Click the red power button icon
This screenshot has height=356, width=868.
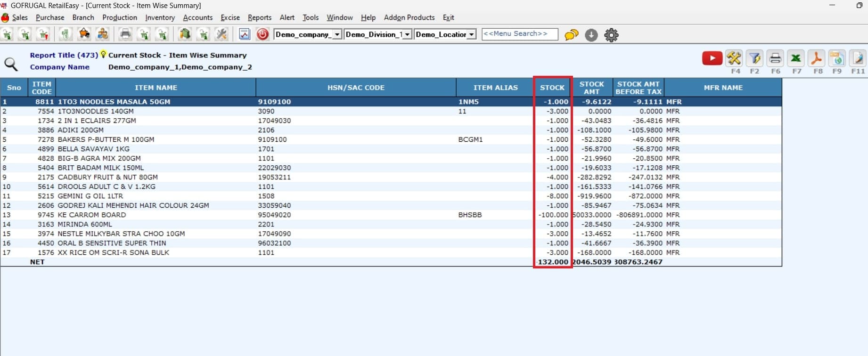pyautogui.click(x=262, y=34)
